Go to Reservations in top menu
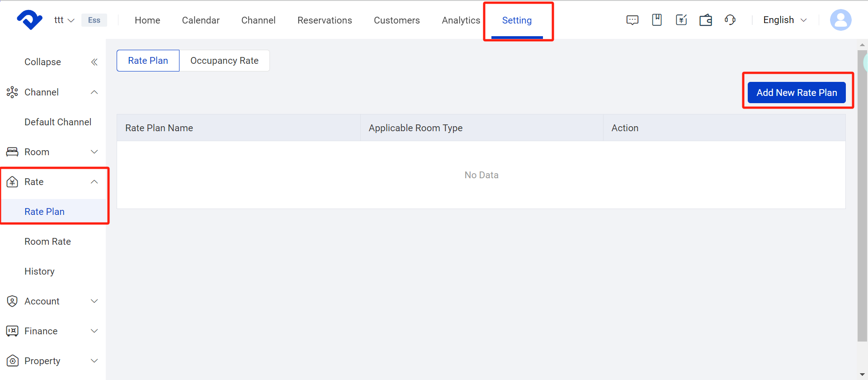868x380 pixels. pyautogui.click(x=324, y=20)
